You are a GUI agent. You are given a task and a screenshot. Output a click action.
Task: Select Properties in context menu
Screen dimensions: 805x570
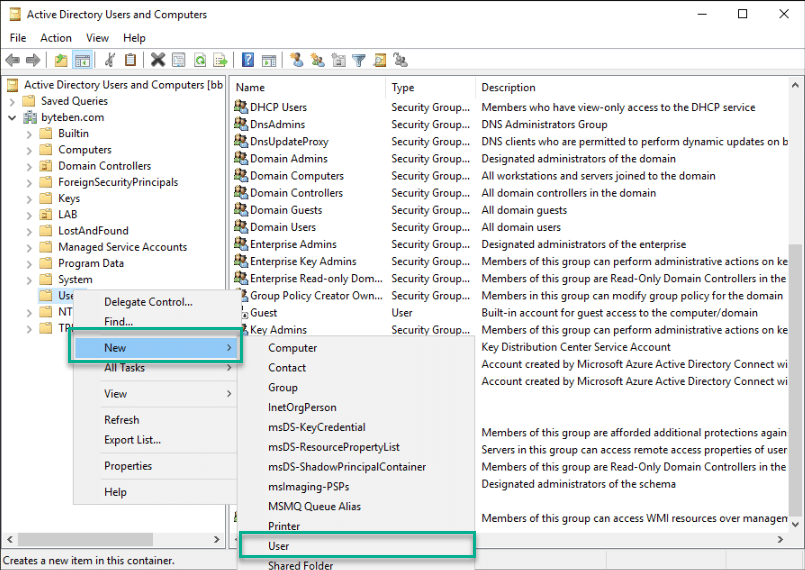coord(155,466)
